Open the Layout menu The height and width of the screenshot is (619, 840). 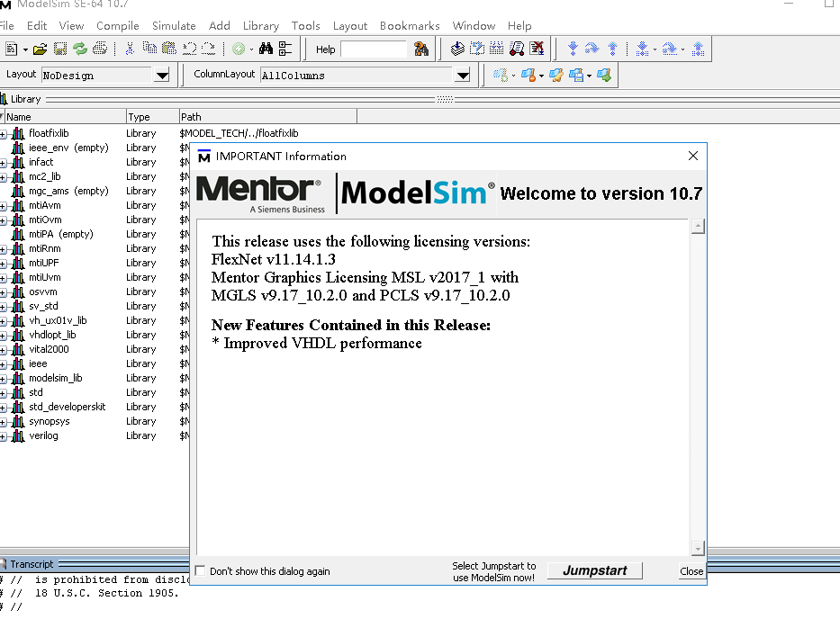click(x=350, y=26)
